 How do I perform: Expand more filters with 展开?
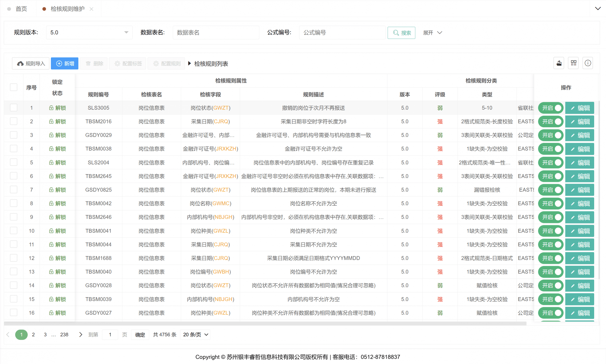coord(432,33)
